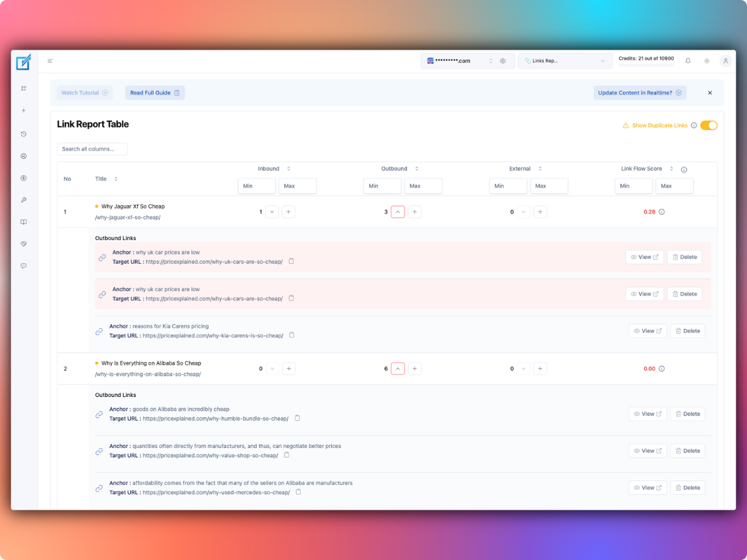Click the Watch Tutorial button
The width and height of the screenshot is (747, 560).
(x=85, y=93)
